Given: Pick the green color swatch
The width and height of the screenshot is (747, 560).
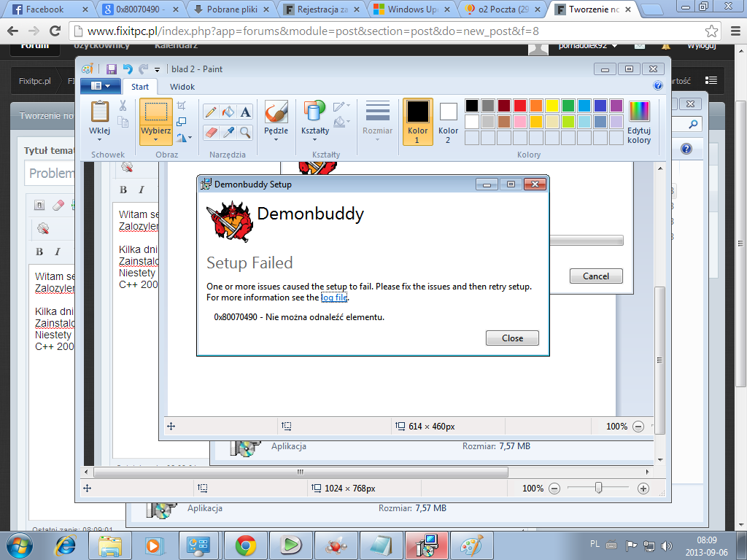Looking at the screenshot, I should (x=568, y=105).
